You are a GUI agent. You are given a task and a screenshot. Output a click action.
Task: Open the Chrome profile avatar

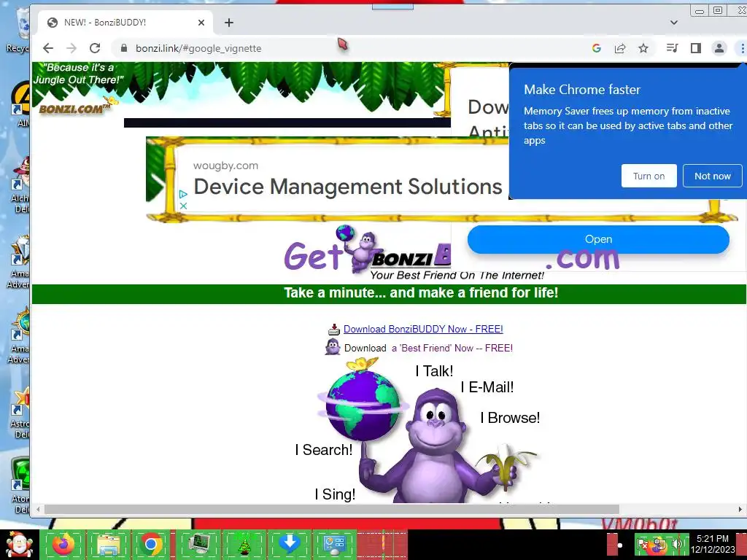[x=719, y=47]
